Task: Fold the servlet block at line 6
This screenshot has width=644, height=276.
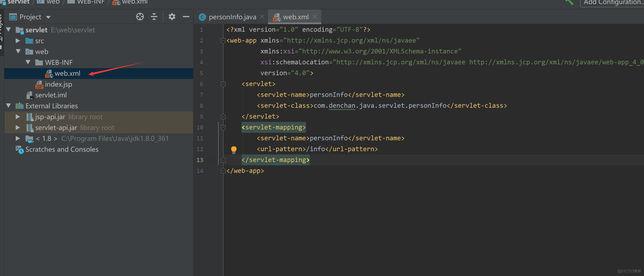Action: click(223, 84)
